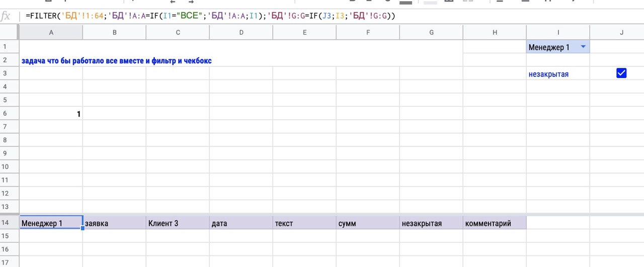
Task: Select row 8 header
Action: 9,140
